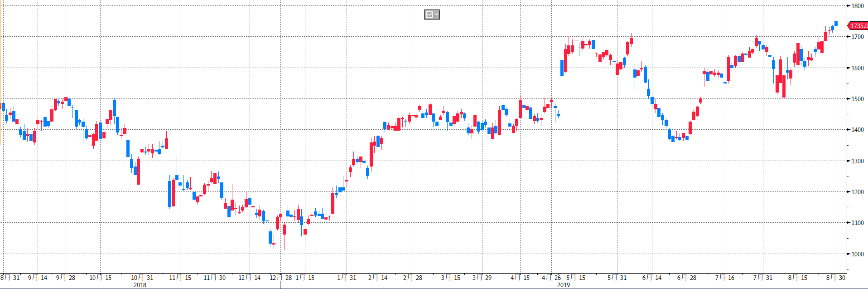Click the 7月 31 date label
Image resolution: width=868 pixels, height=289 pixels.
coord(763,278)
